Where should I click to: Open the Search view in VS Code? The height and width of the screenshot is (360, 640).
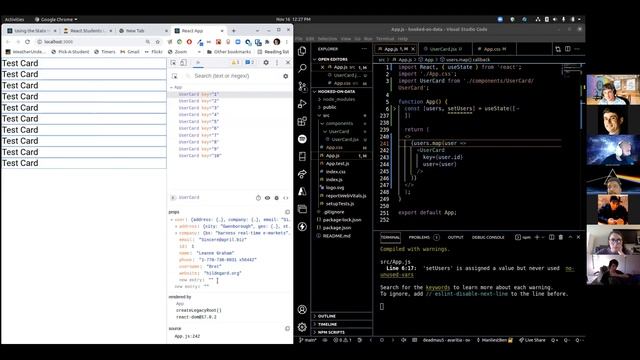[x=302, y=68]
